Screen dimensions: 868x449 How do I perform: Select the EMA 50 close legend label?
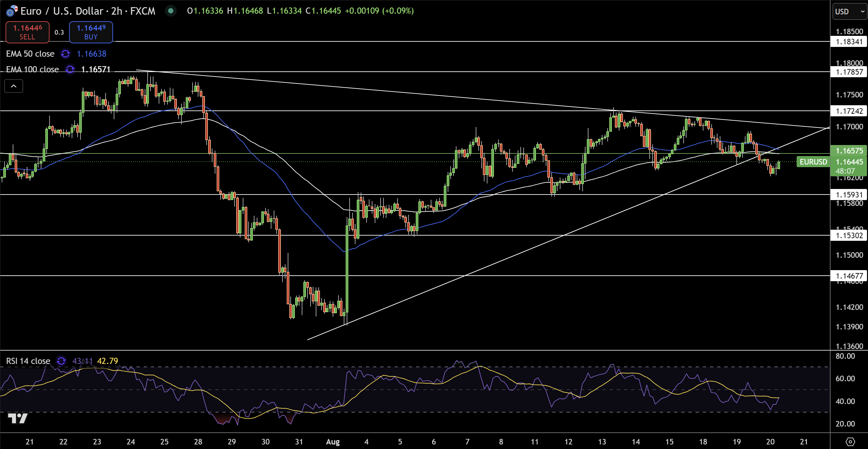click(x=30, y=54)
